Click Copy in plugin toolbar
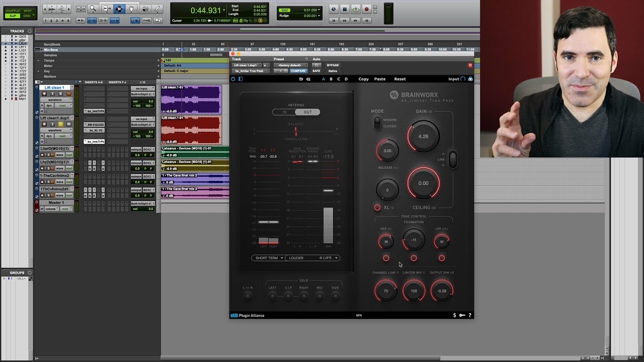The width and height of the screenshot is (644, 362). pos(364,79)
